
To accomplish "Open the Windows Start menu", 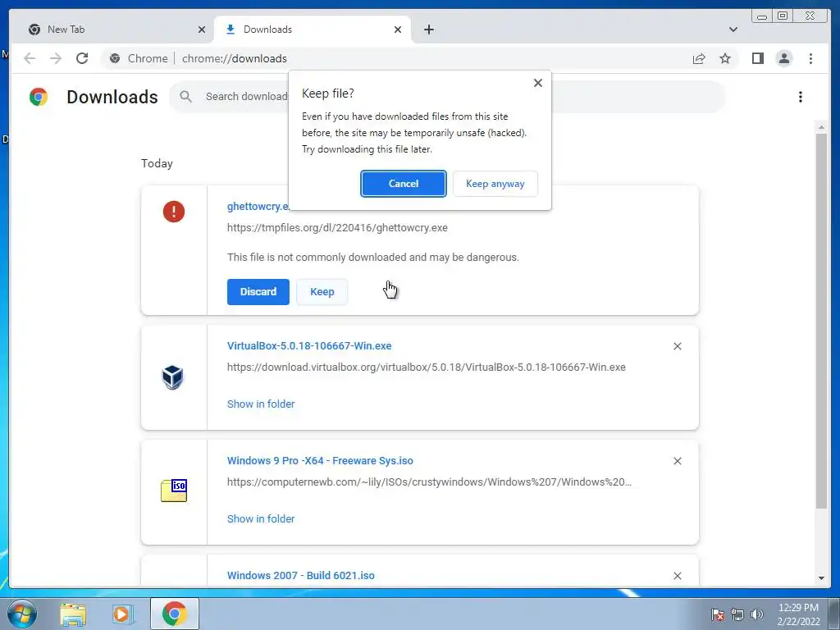I will (22, 614).
